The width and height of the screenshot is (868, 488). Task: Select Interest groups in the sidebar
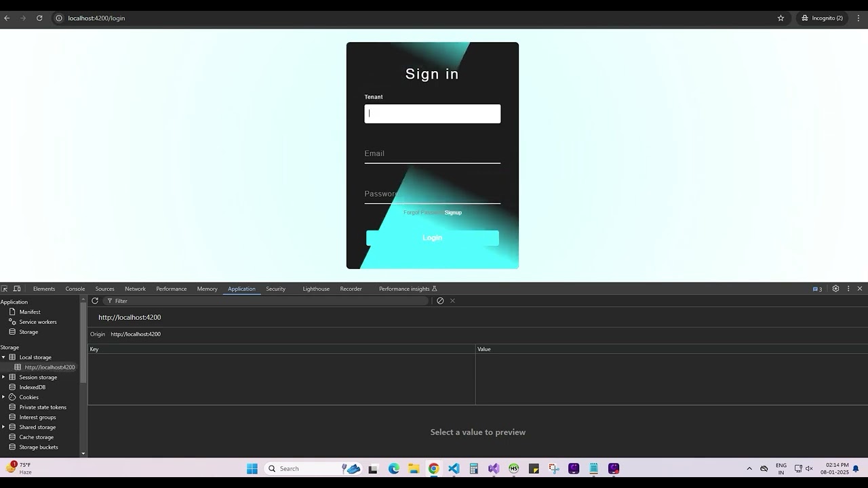[x=37, y=418]
